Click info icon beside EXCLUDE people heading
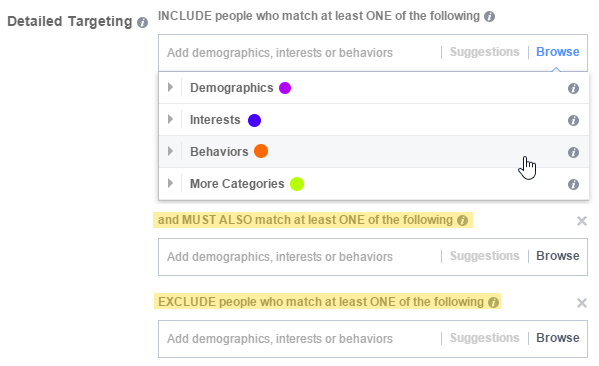 click(x=494, y=302)
